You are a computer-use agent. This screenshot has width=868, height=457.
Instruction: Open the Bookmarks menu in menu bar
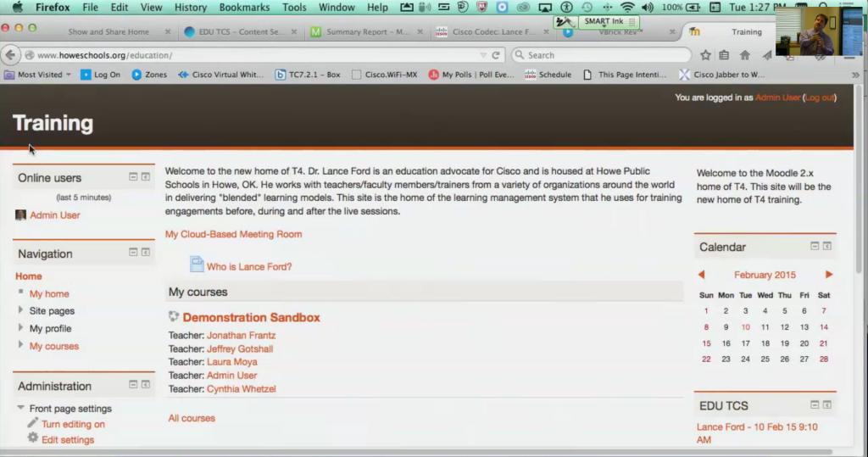coord(242,8)
